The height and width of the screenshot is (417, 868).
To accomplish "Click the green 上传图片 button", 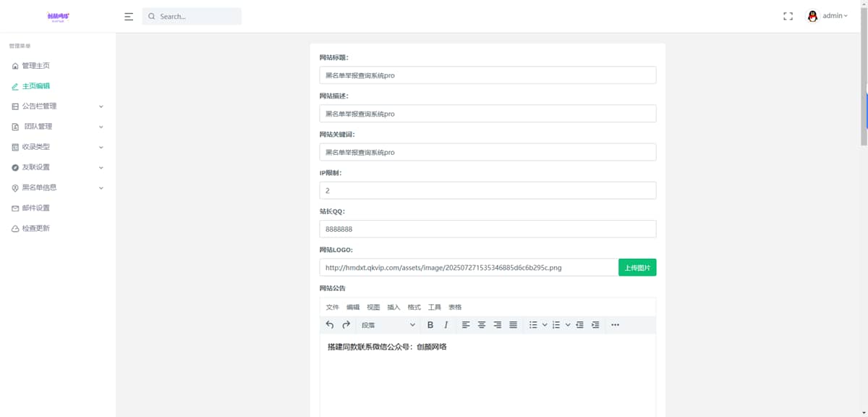I will pyautogui.click(x=637, y=267).
